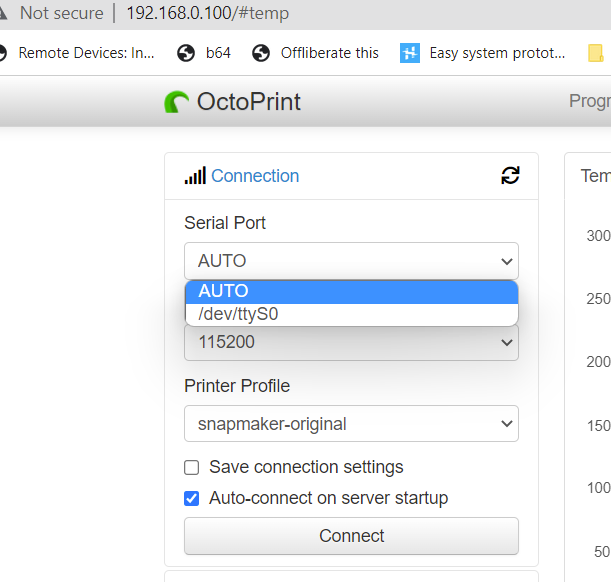Select /dev/ttyS0 from the port list

pyautogui.click(x=352, y=314)
